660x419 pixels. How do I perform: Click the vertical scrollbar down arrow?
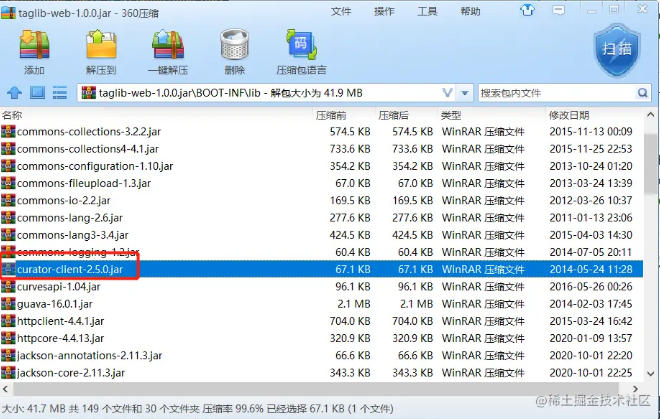(x=650, y=373)
